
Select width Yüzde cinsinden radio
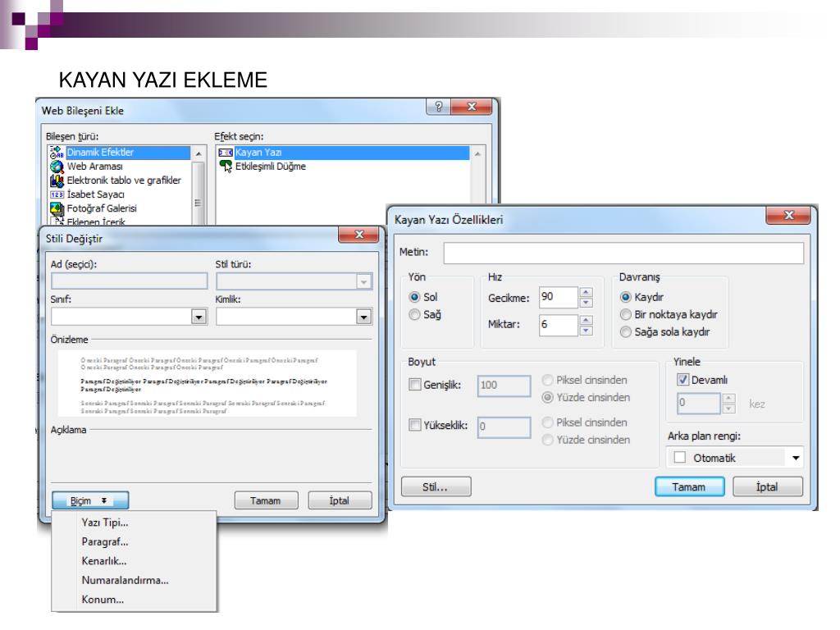point(547,398)
